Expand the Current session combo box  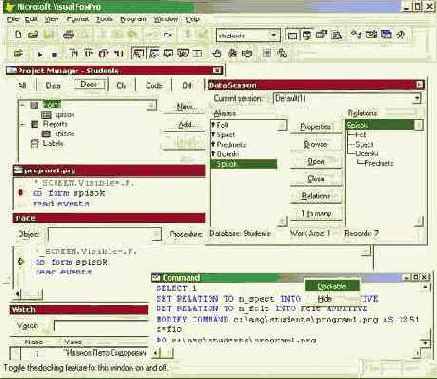coord(417,98)
